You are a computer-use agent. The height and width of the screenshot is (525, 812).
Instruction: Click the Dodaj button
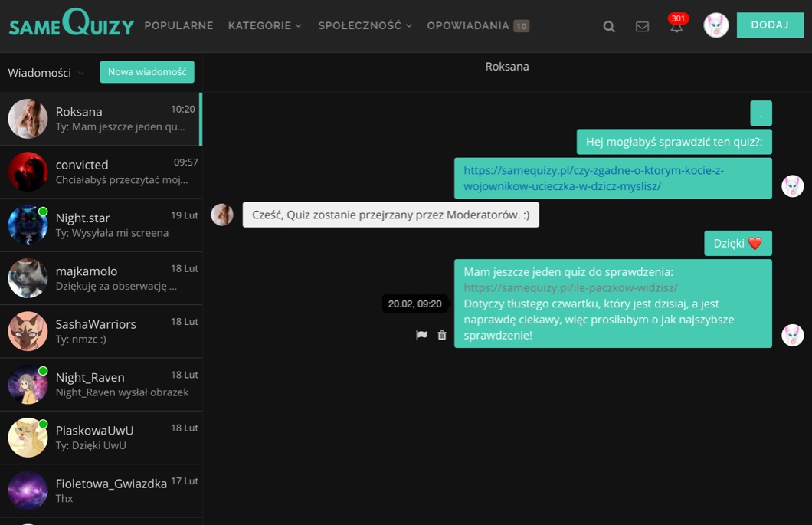[x=769, y=25]
